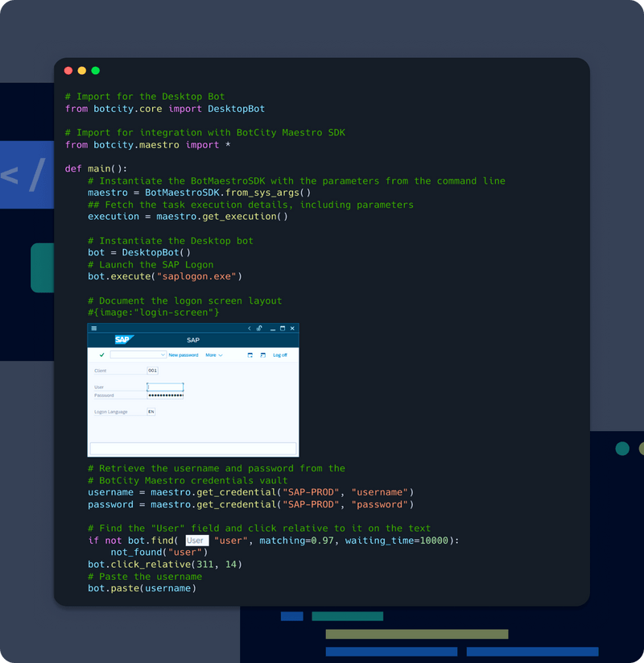This screenshot has height=663, width=644.
Task: Click the green checkmark Enter icon
Action: 101,354
